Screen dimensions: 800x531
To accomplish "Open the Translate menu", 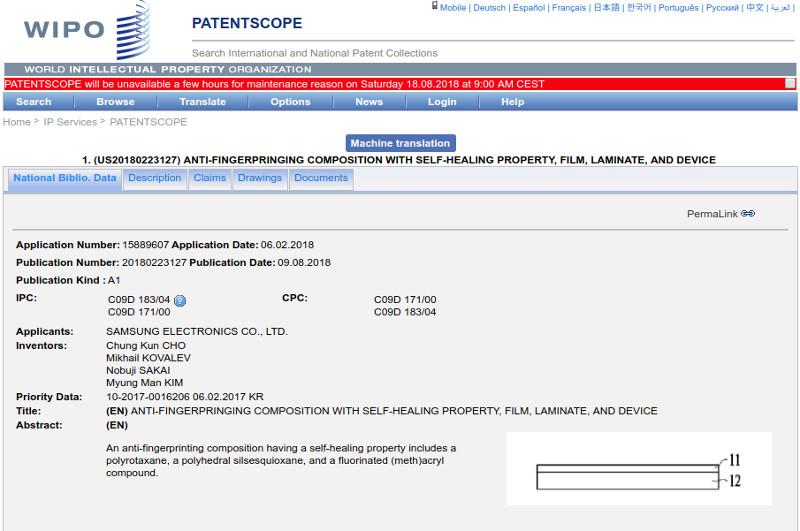I will click(202, 102).
